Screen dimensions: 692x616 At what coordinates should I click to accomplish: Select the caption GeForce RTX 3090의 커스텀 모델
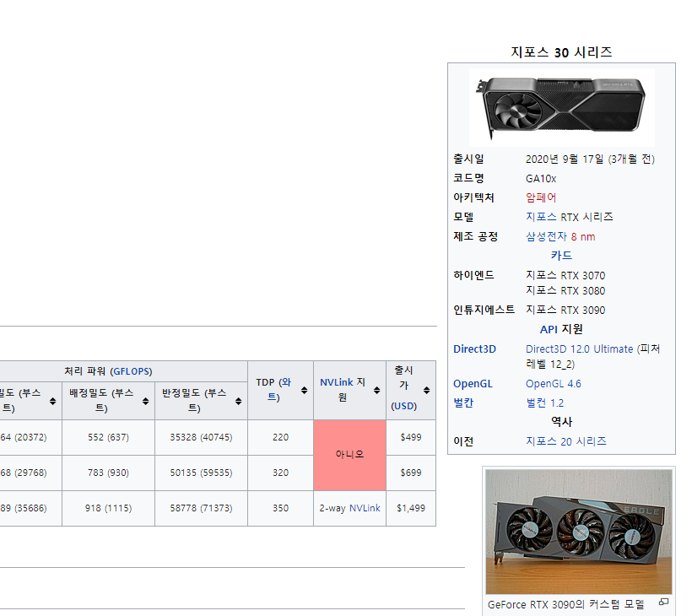565,604
